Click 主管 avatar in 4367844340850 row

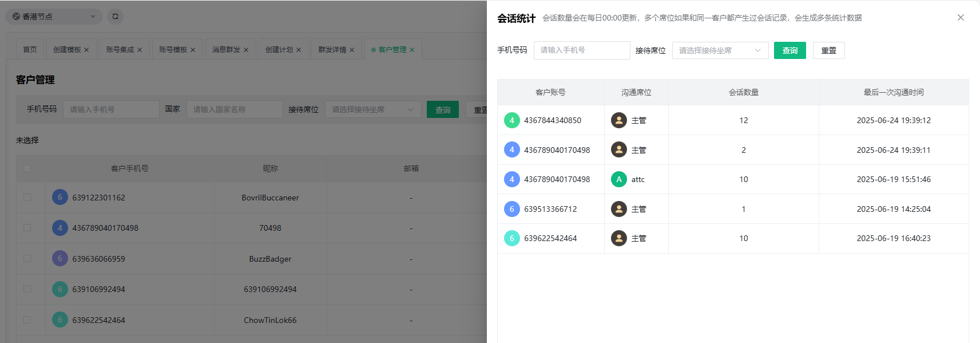pyautogui.click(x=619, y=120)
